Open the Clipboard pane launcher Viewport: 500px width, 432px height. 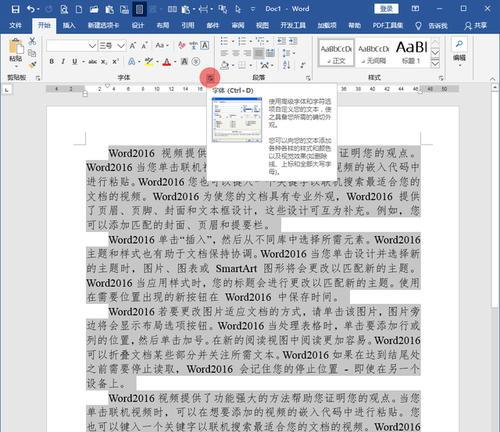38,78
